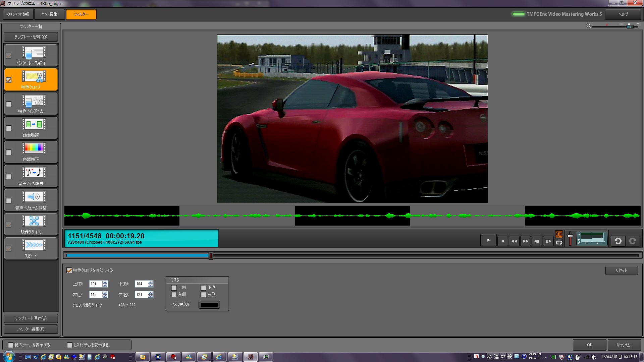Select the deinterlace filter icon

tap(34, 52)
